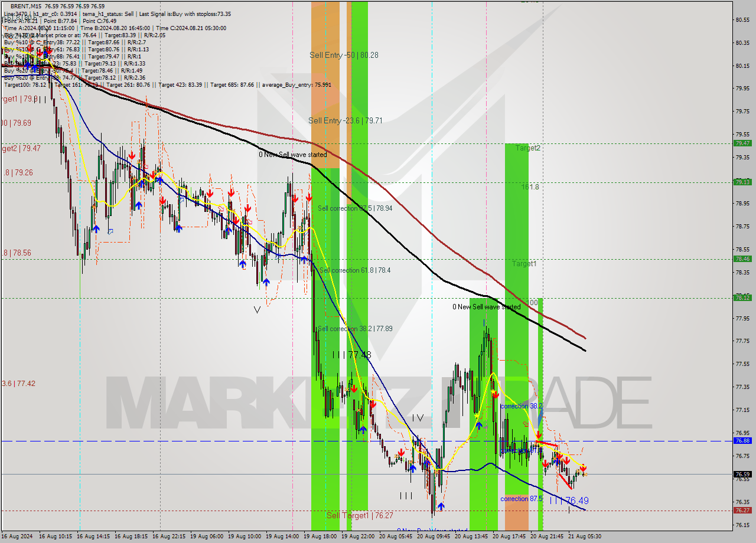756x543 pixels.
Task: Click 'Sell correction 87.5 | 78.94' label
Action: click(x=355, y=208)
